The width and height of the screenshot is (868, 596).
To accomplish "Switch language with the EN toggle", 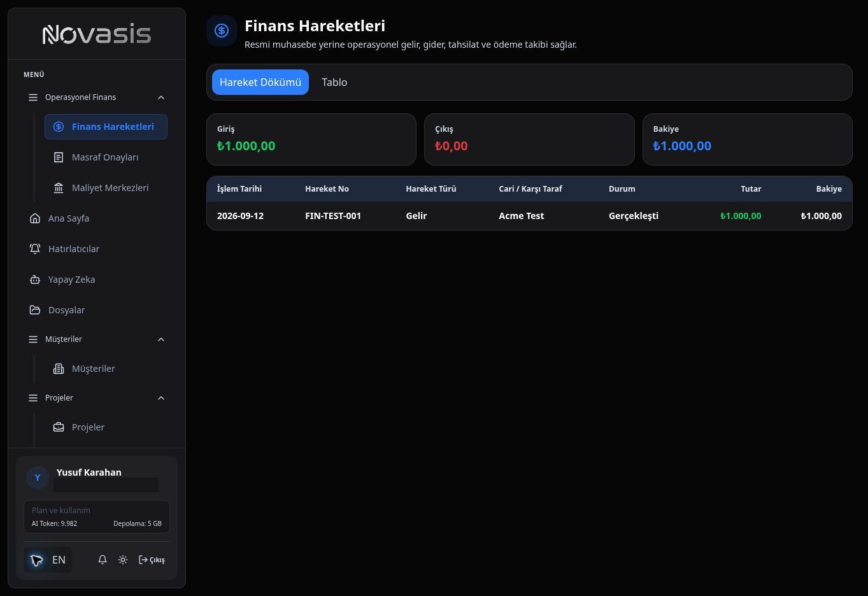I will pyautogui.click(x=48, y=560).
